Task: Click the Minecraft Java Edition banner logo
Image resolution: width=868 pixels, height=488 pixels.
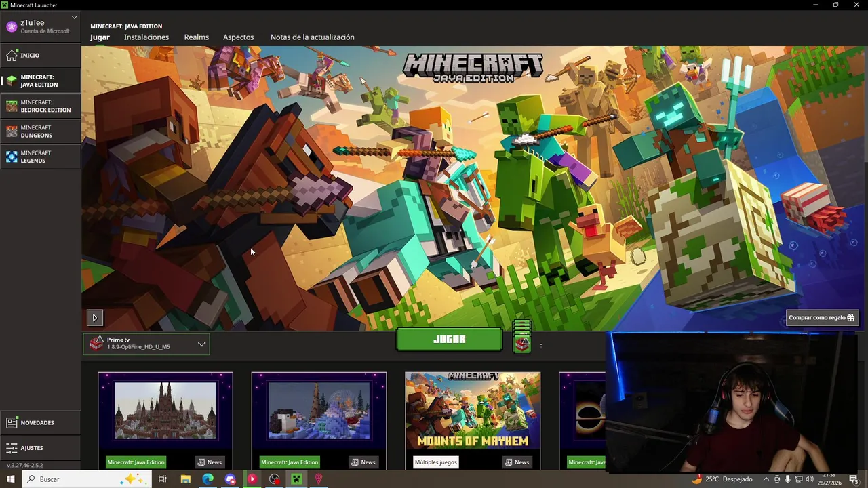Action: click(473, 68)
